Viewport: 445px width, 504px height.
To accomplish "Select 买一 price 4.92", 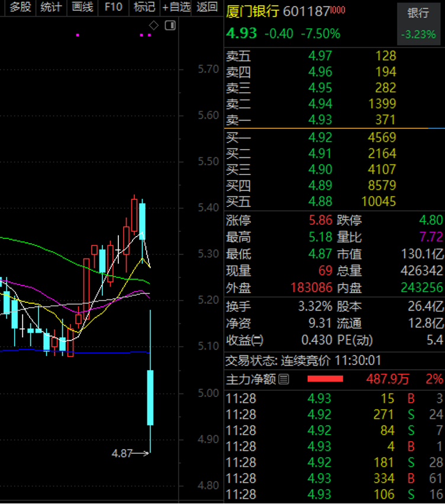I will (320, 138).
